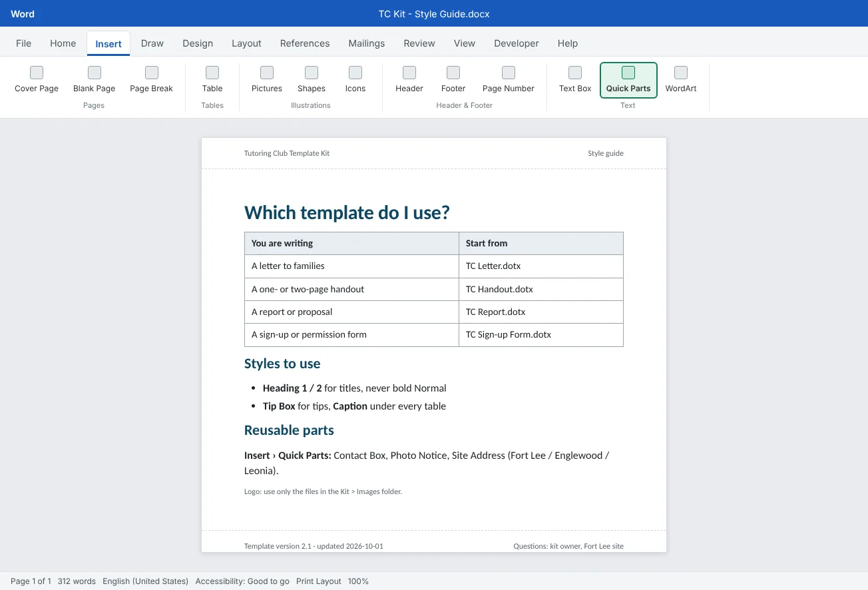The image size is (868, 590).
Task: Insert WordArt text
Action: click(x=681, y=80)
